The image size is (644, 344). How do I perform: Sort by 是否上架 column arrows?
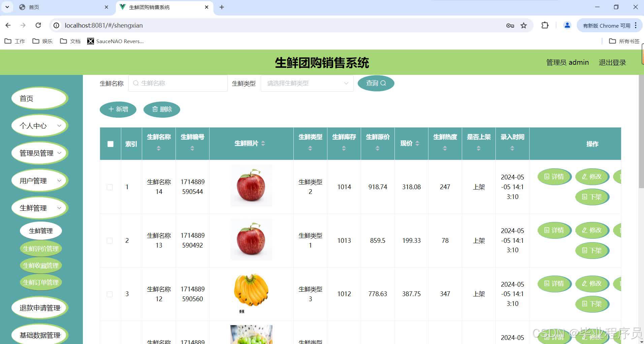[479, 148]
